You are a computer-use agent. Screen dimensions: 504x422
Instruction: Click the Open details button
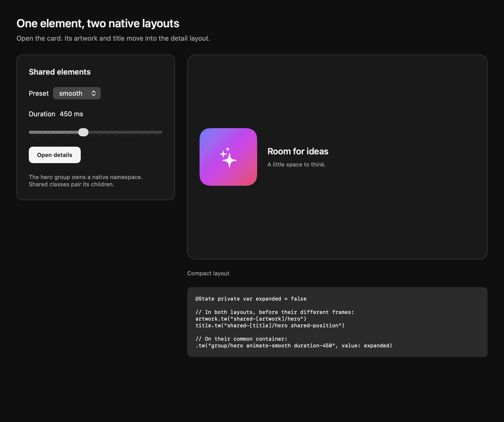55,155
